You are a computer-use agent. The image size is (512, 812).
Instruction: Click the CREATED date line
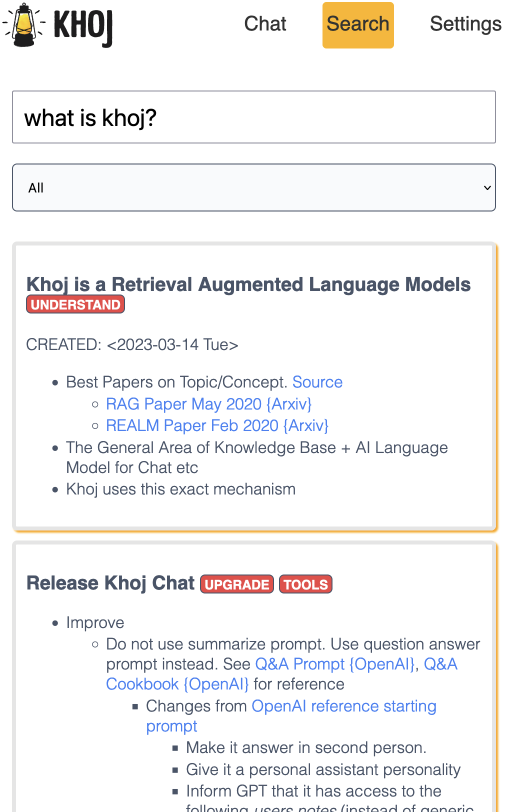click(132, 344)
